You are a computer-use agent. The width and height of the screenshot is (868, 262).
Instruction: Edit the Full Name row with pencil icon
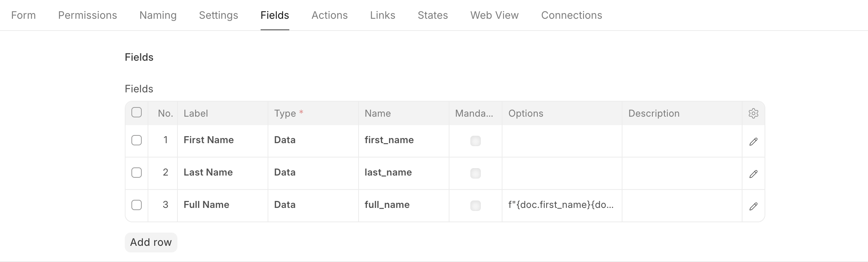[x=753, y=206]
